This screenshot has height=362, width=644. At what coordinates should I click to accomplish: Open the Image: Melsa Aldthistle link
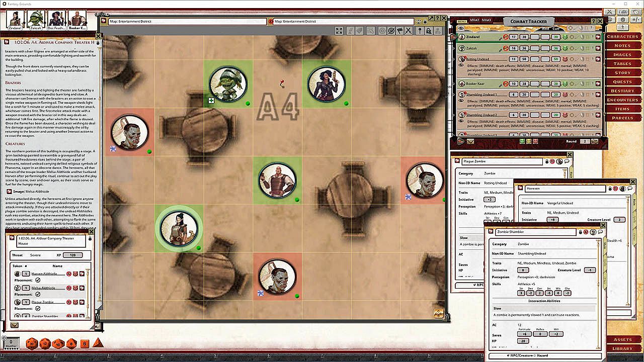(31, 192)
